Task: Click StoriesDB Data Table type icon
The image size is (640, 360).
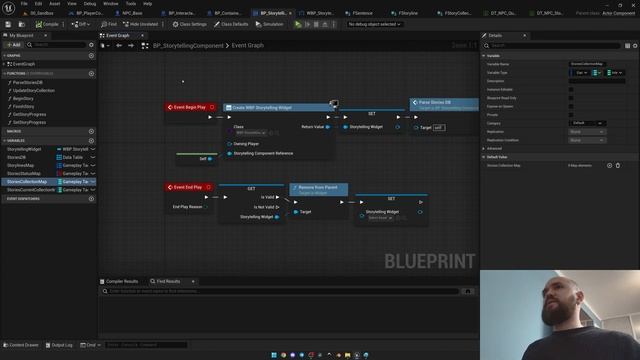Action: click(x=59, y=158)
